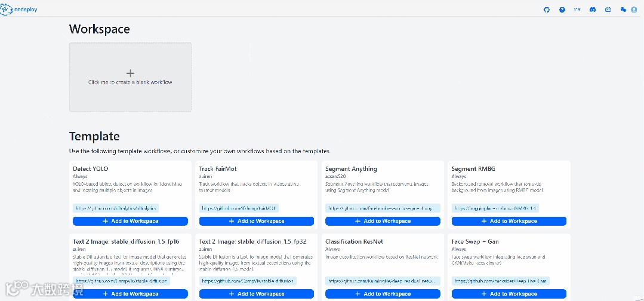Click the 'Use the following template workflows' description
This screenshot has height=301, width=644.
[199, 151]
